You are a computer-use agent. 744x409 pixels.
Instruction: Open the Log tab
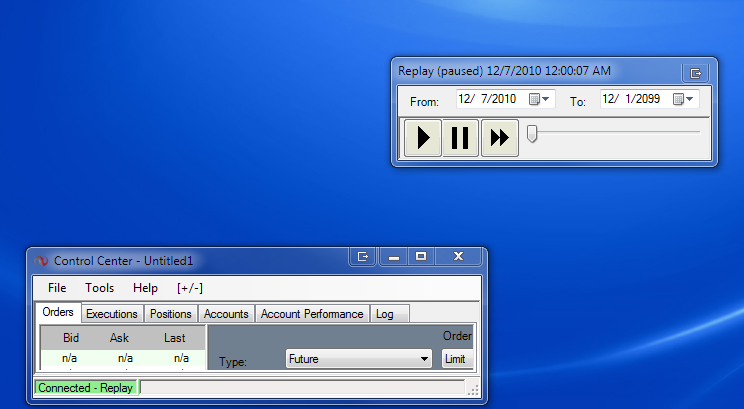tap(389, 314)
